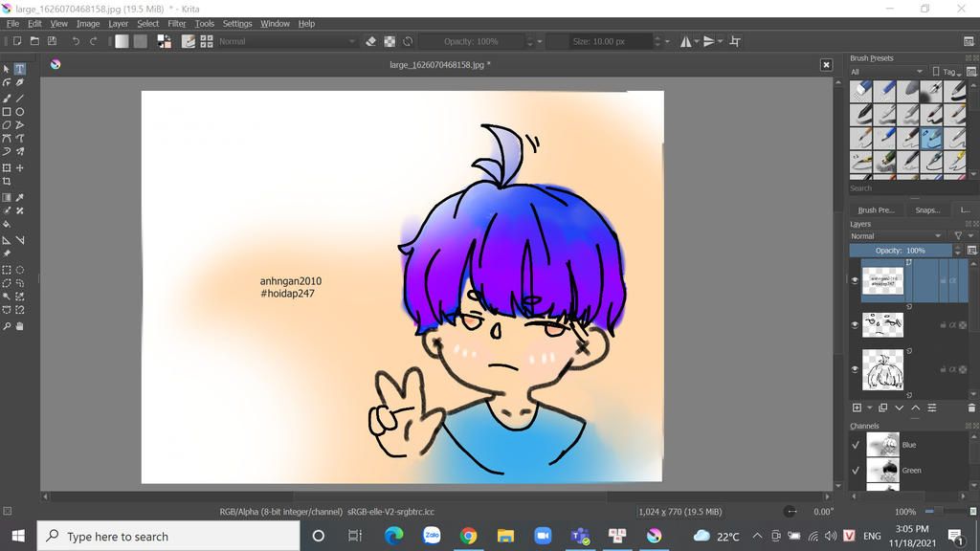Move layer up arrow icon
Viewport: 980px width, 551px height.
(x=915, y=408)
